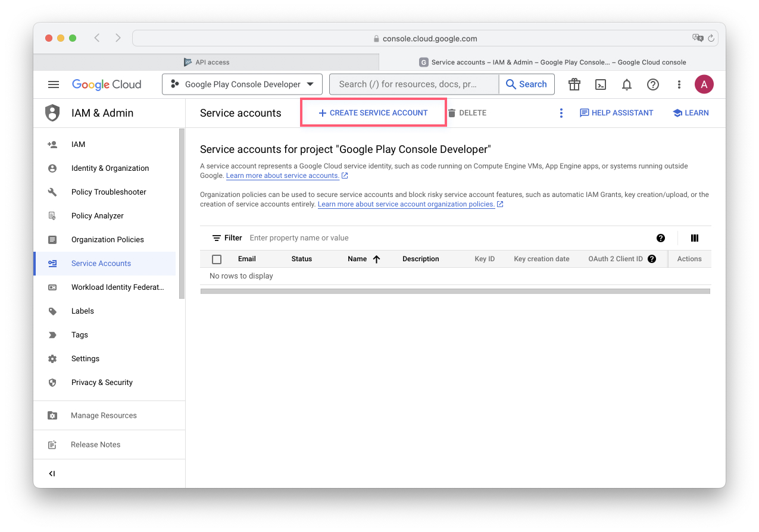Open Tags in the sidebar

click(79, 335)
